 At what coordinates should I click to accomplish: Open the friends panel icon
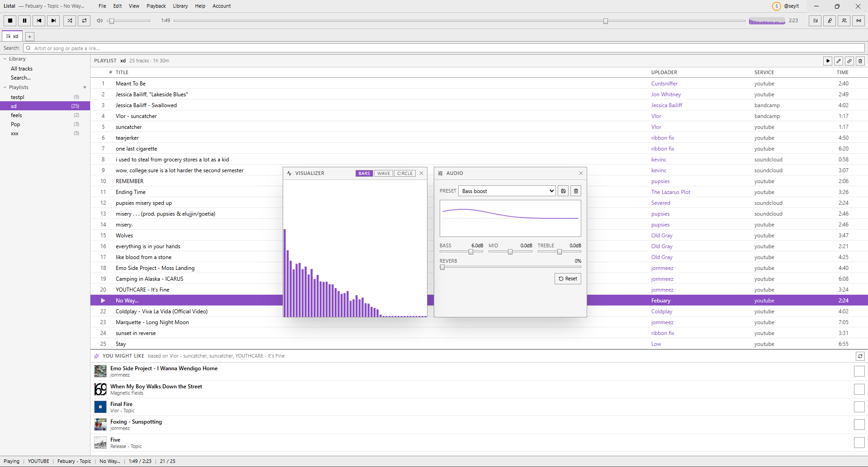(844, 20)
